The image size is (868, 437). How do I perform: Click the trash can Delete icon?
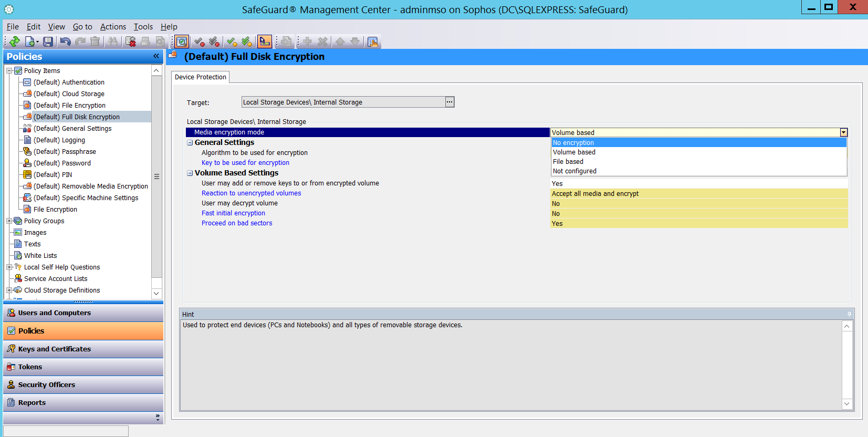click(x=95, y=41)
